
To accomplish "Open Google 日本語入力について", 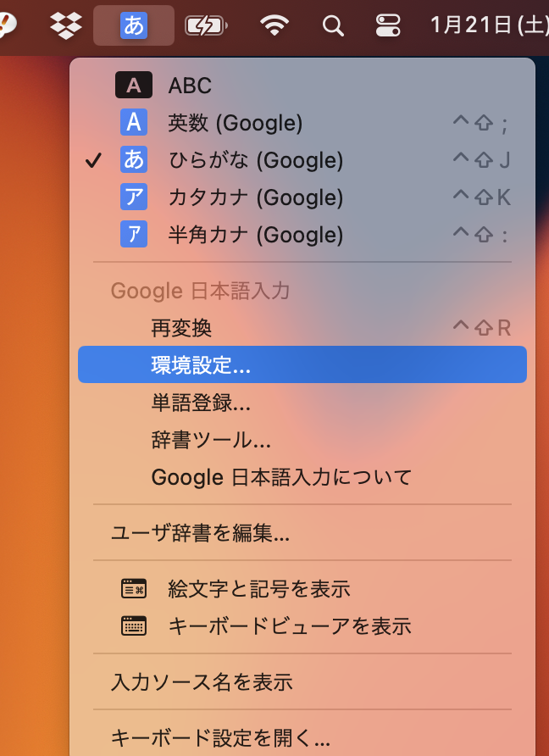I will pos(281,477).
